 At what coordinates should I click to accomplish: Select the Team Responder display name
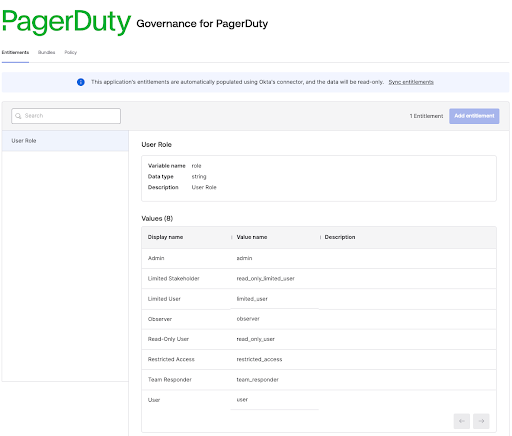click(170, 380)
